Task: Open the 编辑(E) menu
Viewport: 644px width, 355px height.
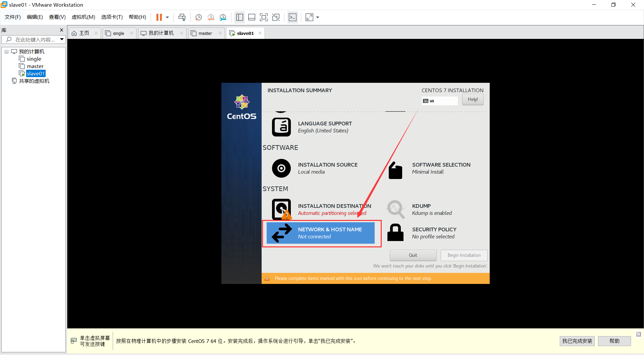Action: tap(35, 17)
